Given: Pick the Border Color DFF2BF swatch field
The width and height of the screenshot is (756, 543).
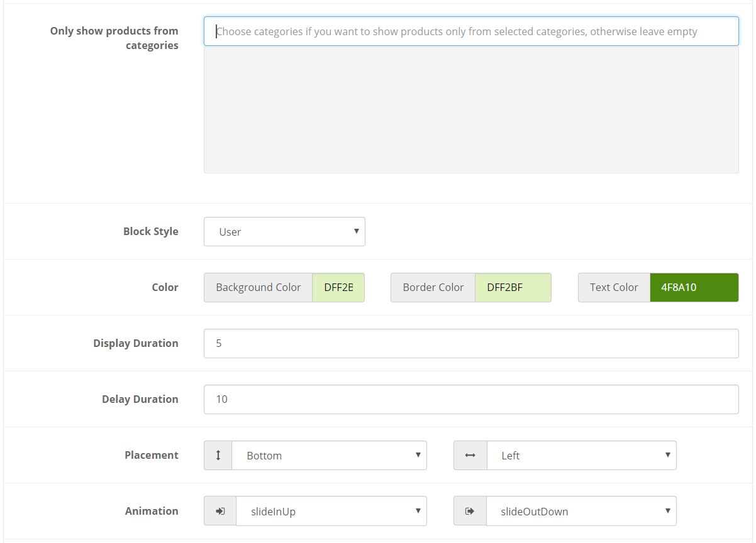Looking at the screenshot, I should pos(513,287).
